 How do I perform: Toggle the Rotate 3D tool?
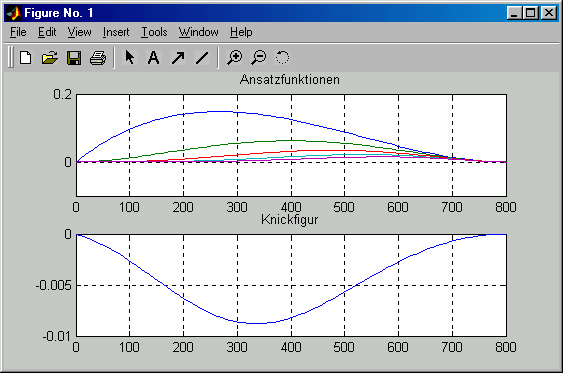click(282, 57)
